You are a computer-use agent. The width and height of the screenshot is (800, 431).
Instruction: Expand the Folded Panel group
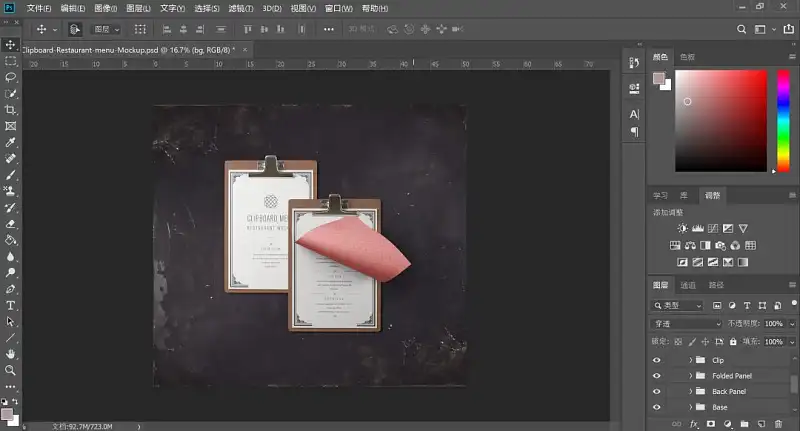pyautogui.click(x=690, y=376)
